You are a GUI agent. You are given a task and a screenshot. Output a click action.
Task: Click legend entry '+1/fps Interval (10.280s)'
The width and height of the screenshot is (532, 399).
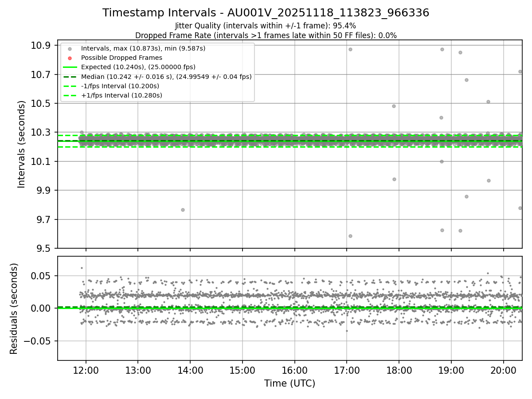[121, 95]
